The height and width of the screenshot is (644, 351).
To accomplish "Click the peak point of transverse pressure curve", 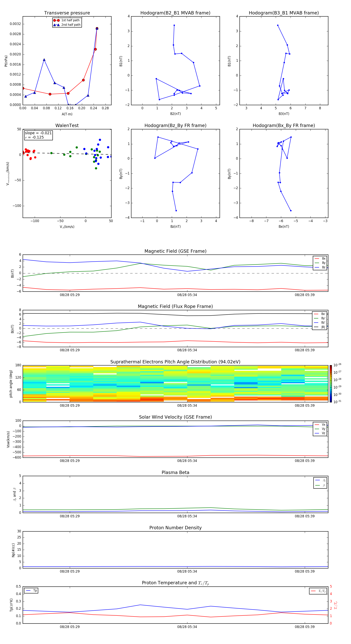I will pos(97,28).
